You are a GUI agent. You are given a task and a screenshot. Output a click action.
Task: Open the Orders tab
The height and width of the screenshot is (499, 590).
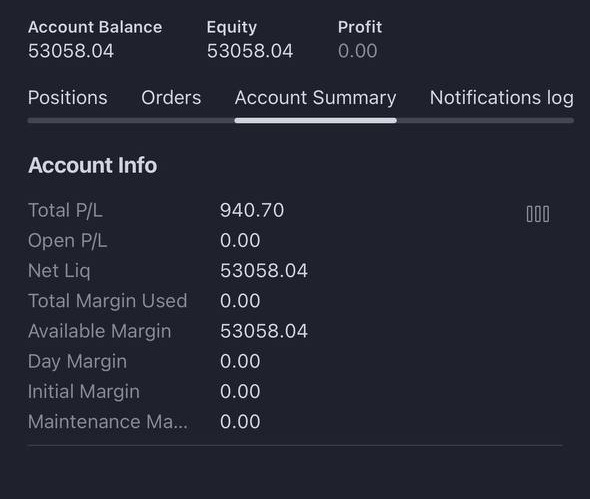point(171,98)
